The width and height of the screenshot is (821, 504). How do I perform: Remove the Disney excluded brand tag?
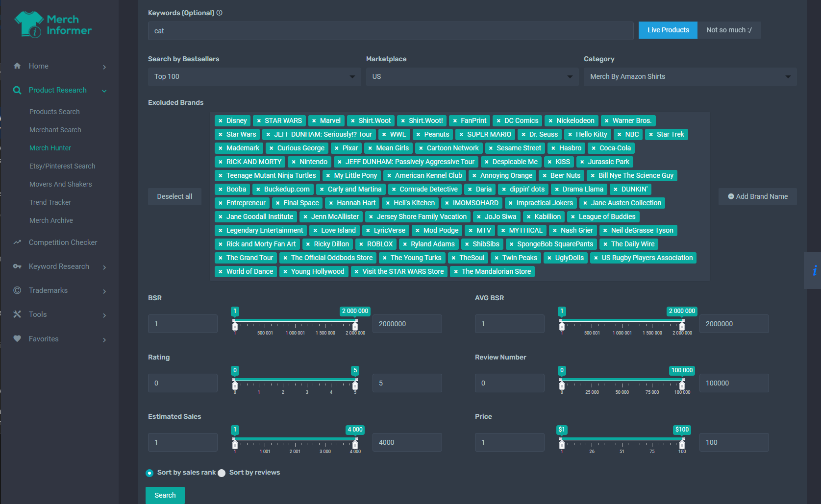click(221, 120)
